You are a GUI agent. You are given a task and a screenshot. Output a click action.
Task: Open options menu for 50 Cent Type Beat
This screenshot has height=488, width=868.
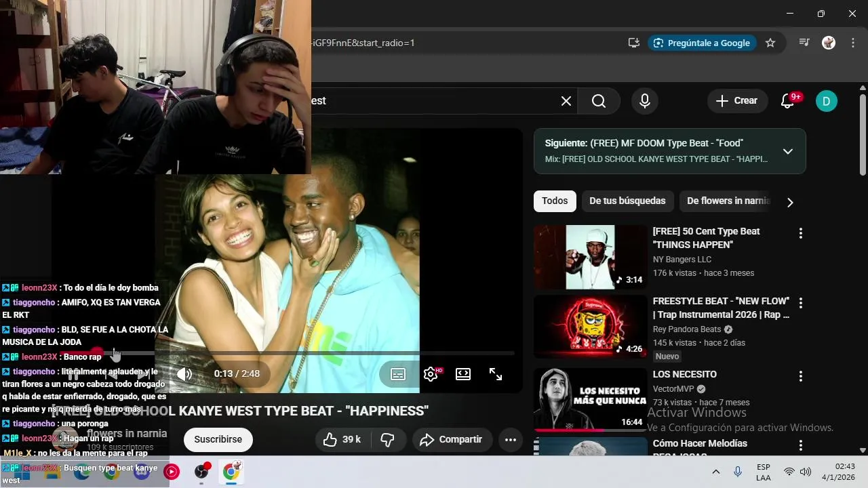click(x=801, y=233)
